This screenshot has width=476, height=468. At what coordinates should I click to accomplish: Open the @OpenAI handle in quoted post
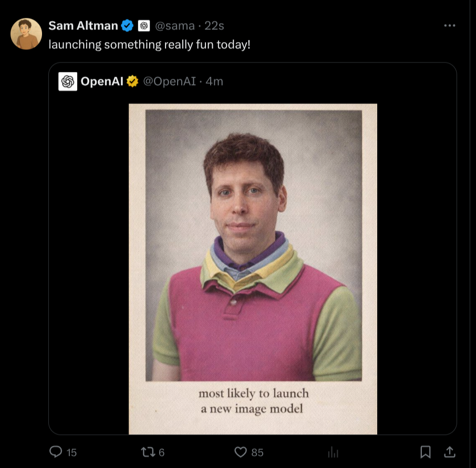click(169, 81)
